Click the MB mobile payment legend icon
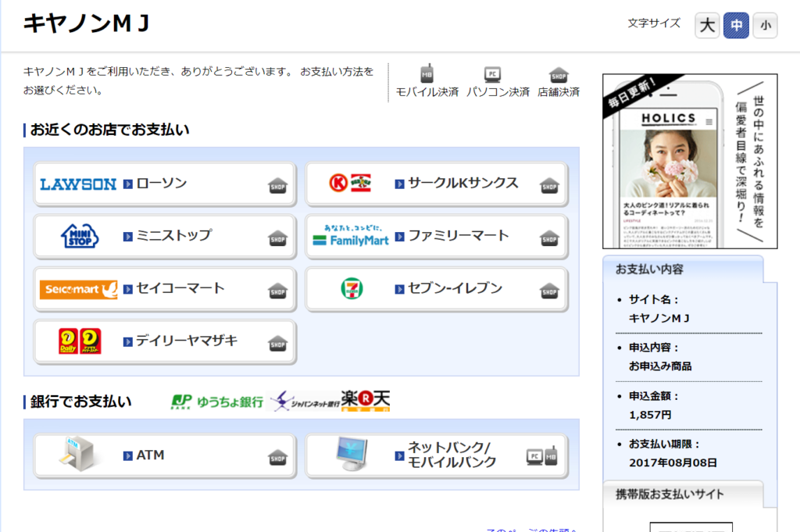 (x=427, y=74)
